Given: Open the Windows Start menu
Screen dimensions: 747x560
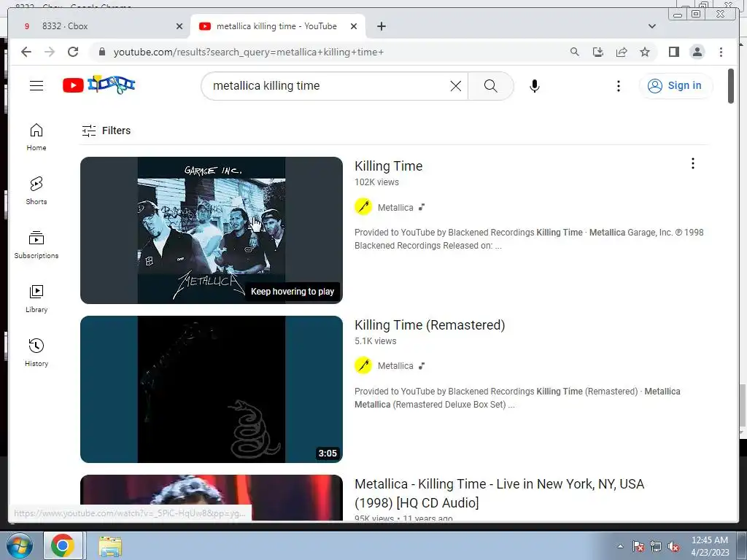Looking at the screenshot, I should coord(19,545).
